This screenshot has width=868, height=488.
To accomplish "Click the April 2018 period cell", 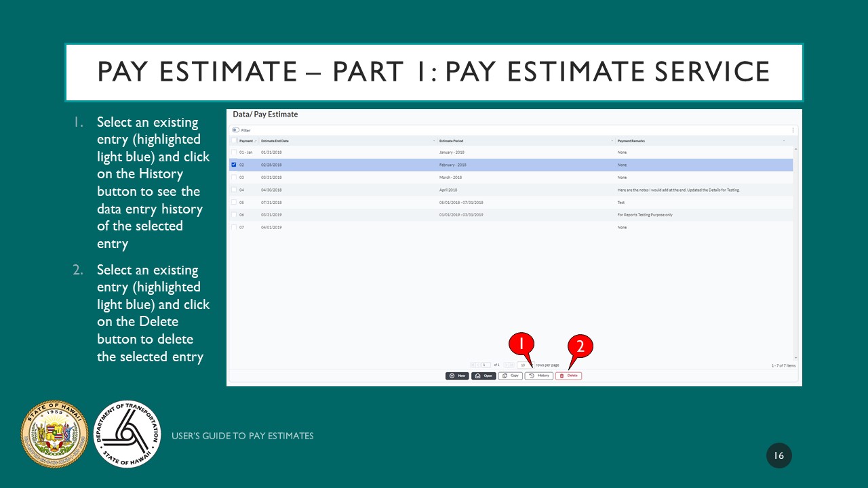I will pyautogui.click(x=448, y=190).
